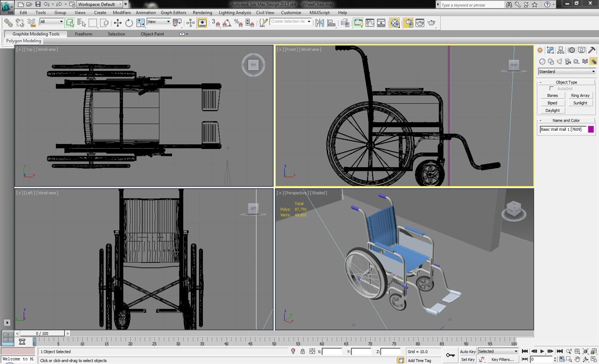Toggle Window/Crossing selection icon
The image size is (599, 364).
(x=104, y=23)
